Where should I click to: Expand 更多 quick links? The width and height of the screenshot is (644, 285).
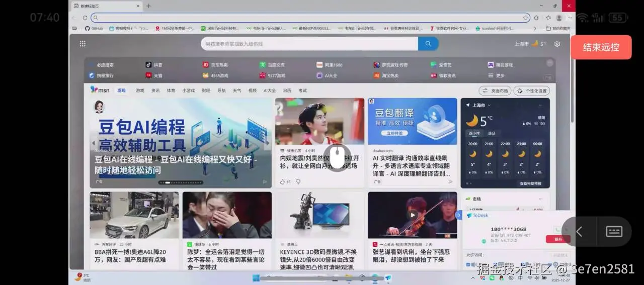496,75
